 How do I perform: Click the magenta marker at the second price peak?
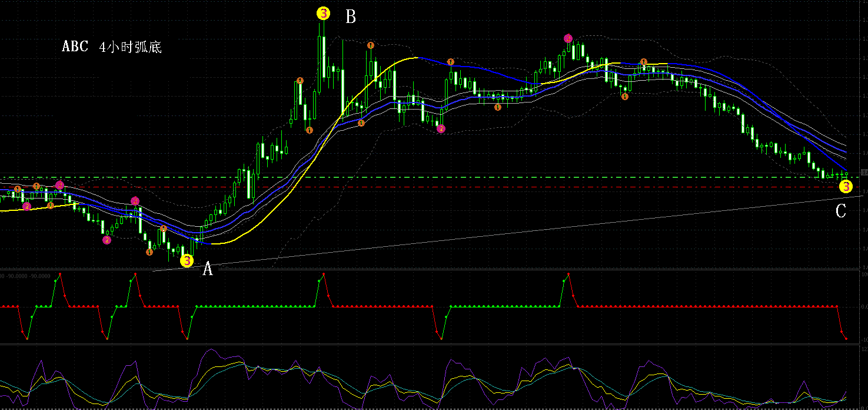[x=568, y=38]
